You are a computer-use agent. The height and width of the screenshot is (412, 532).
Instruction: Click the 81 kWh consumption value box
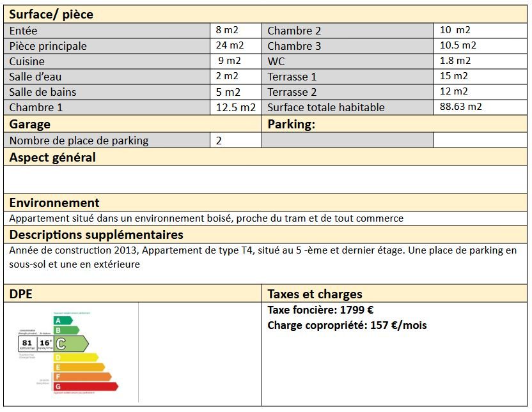click(x=27, y=344)
